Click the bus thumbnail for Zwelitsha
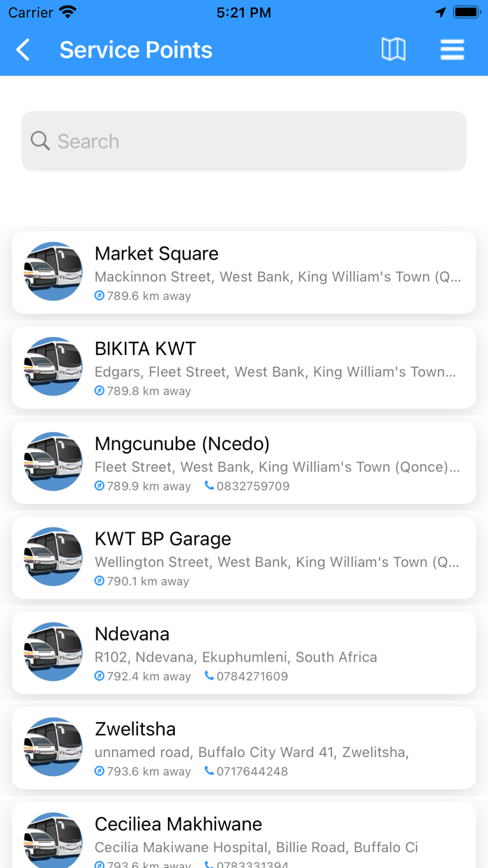This screenshot has height=868, width=488. pyautogui.click(x=52, y=747)
